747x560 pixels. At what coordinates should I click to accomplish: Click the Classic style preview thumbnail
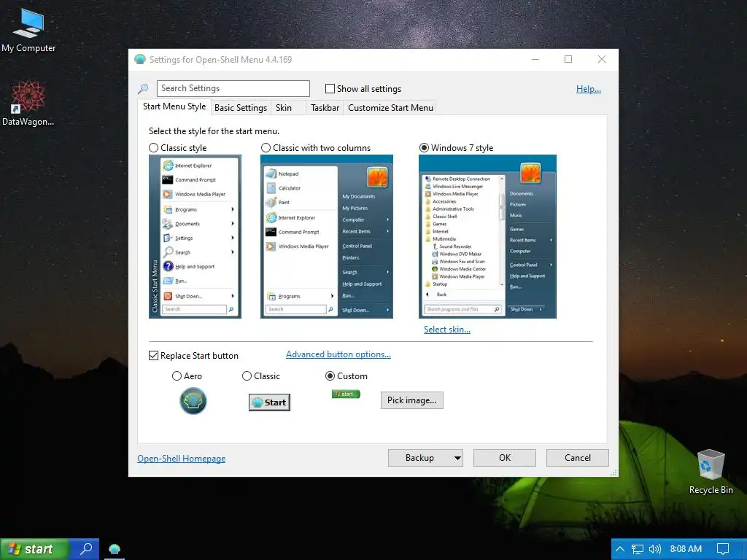tap(195, 237)
